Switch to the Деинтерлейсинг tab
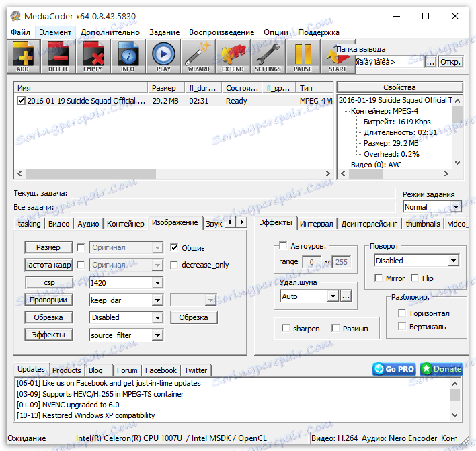476x451 pixels. tap(369, 224)
